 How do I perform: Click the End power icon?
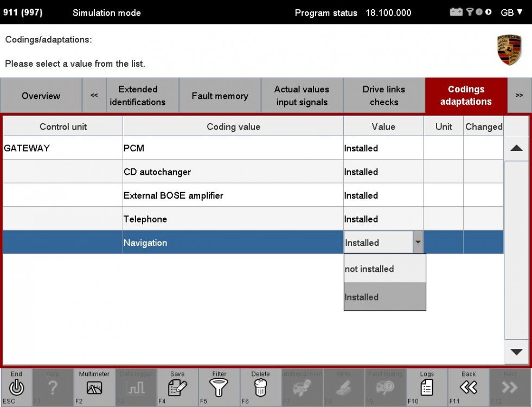[17, 387]
